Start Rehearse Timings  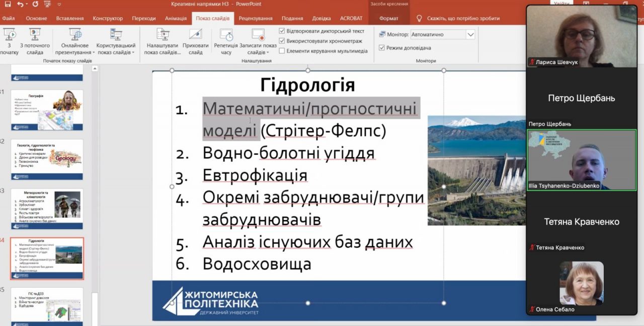(x=226, y=35)
